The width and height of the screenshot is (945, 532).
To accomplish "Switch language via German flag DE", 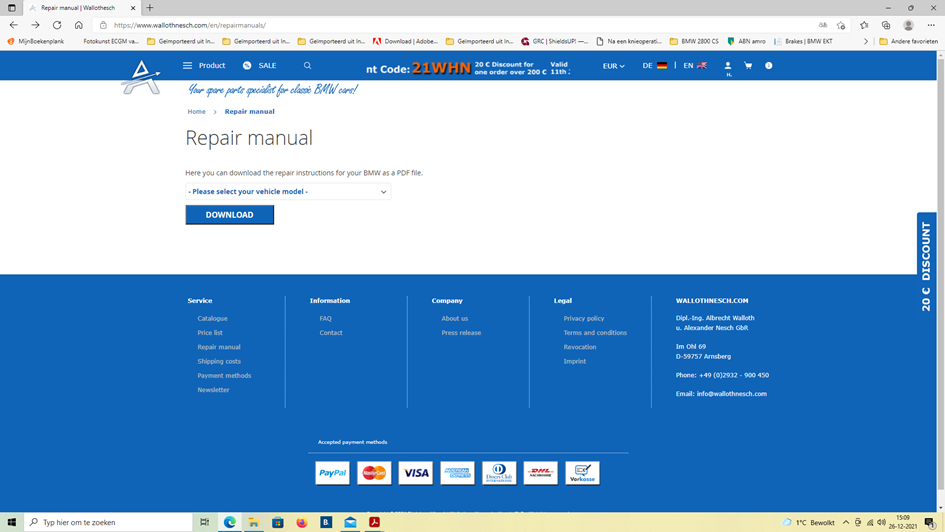I will point(655,66).
